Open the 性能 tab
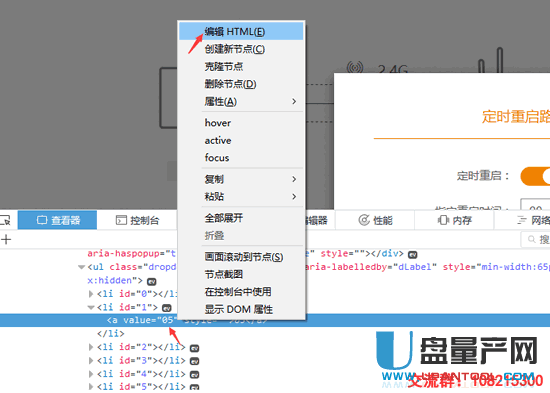Image resolution: width=550 pixels, height=393 pixels. coord(375,220)
